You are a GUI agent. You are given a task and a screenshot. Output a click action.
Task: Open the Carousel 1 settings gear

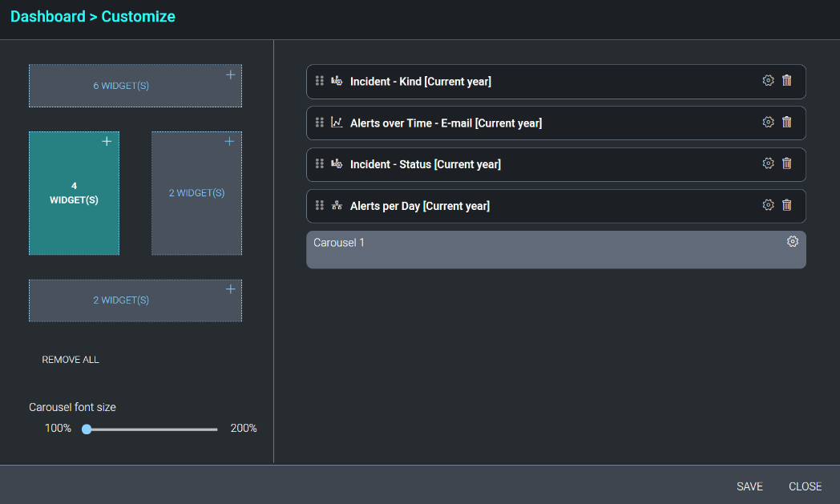click(x=793, y=241)
